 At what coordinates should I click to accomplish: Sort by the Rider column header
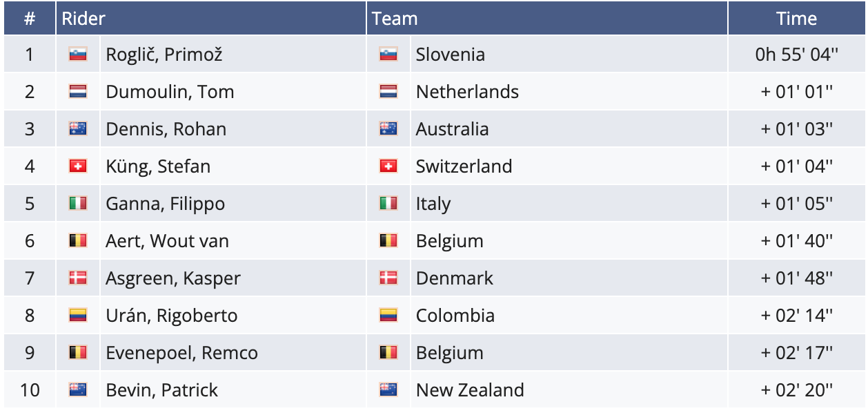[x=83, y=19]
